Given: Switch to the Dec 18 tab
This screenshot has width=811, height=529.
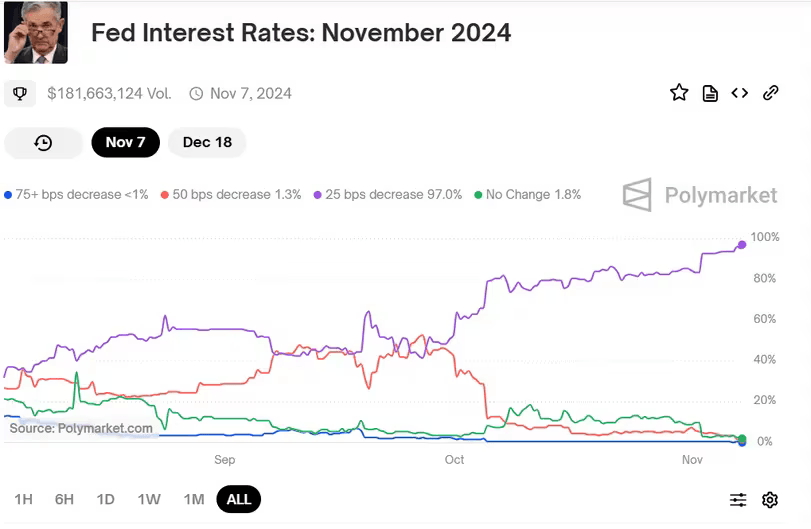Looking at the screenshot, I should tap(207, 142).
